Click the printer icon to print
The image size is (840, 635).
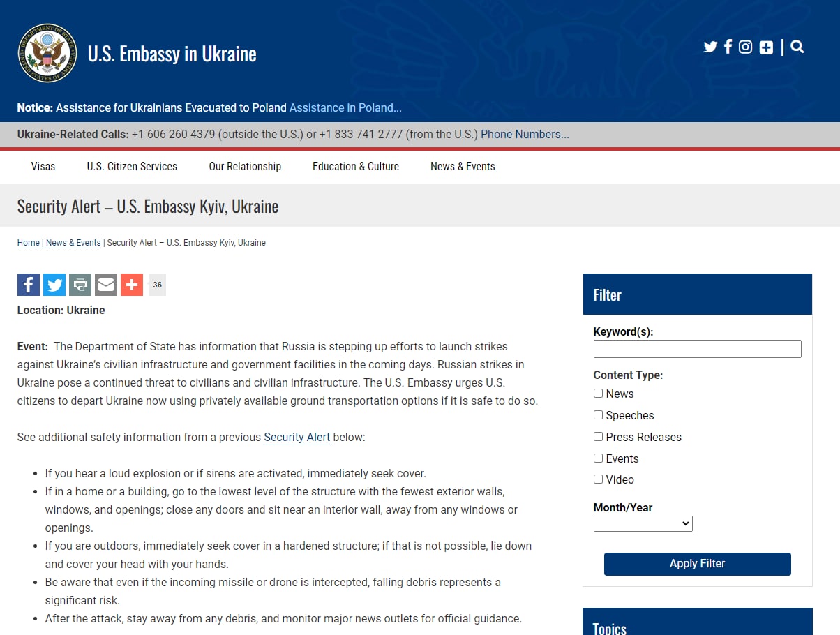[80, 285]
